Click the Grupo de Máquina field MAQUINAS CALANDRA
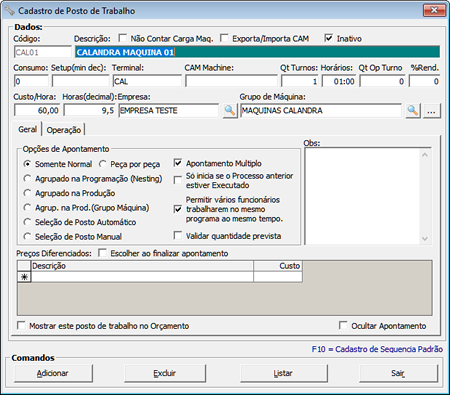 pyautogui.click(x=321, y=110)
